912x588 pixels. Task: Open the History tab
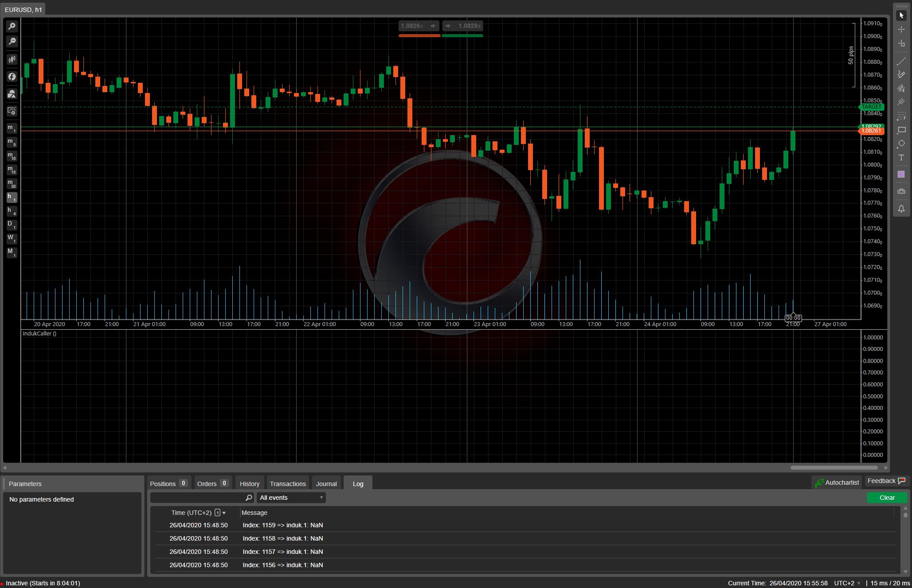click(x=250, y=483)
